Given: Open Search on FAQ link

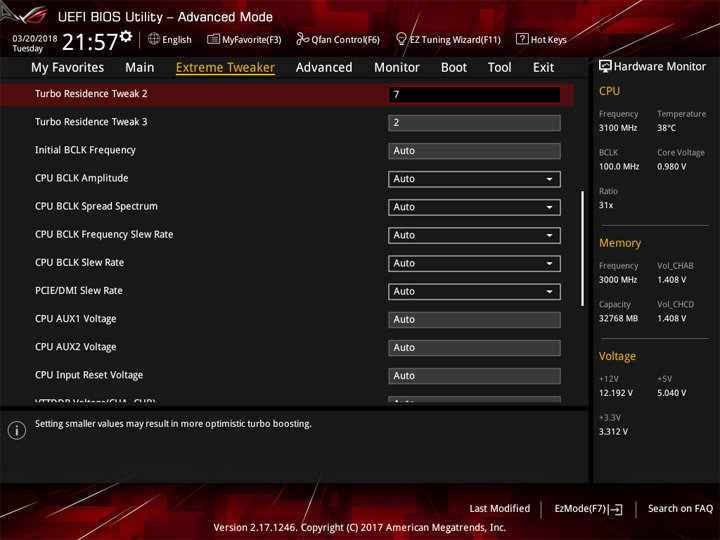Looking at the screenshot, I should pyautogui.click(x=680, y=508).
